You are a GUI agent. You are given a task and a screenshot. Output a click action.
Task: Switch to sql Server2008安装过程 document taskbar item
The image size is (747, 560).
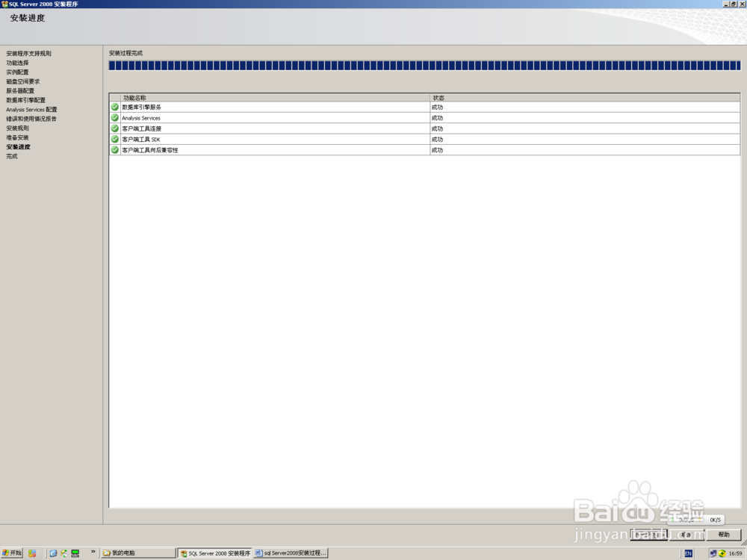click(291, 553)
